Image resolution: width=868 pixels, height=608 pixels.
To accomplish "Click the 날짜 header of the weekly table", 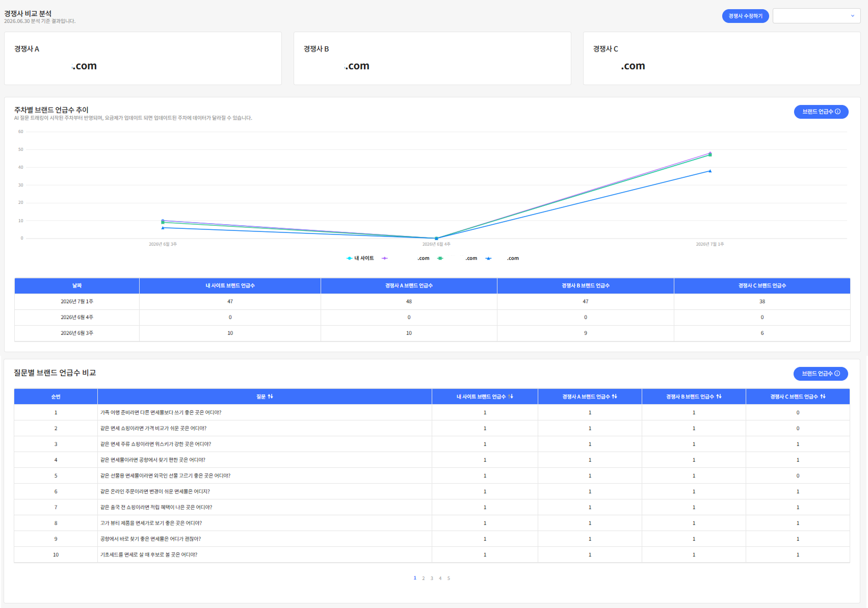I will [x=77, y=286].
